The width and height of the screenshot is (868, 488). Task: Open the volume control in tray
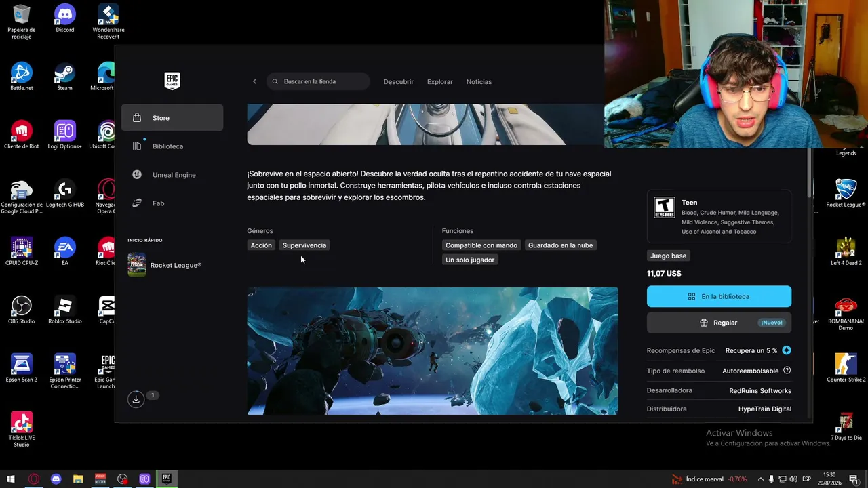pos(793,479)
